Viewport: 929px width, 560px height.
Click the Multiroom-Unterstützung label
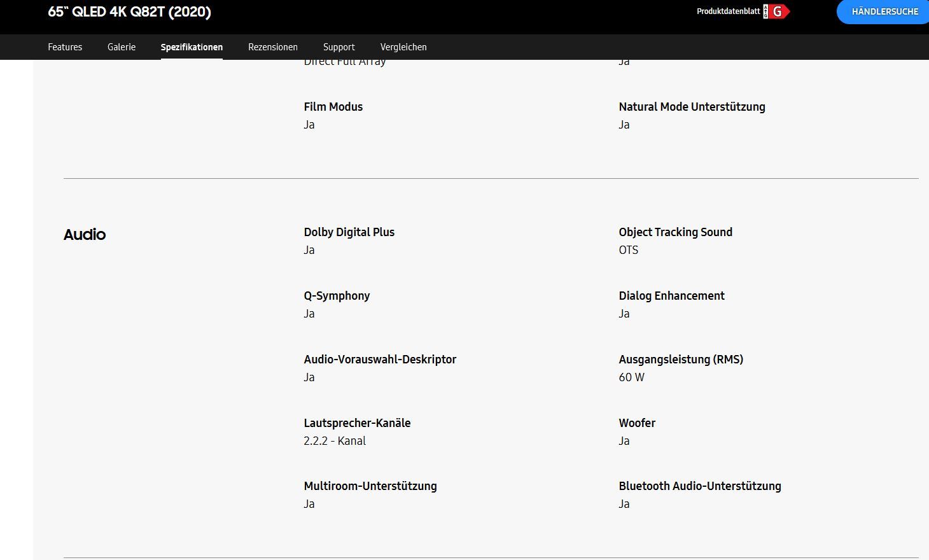(x=370, y=486)
